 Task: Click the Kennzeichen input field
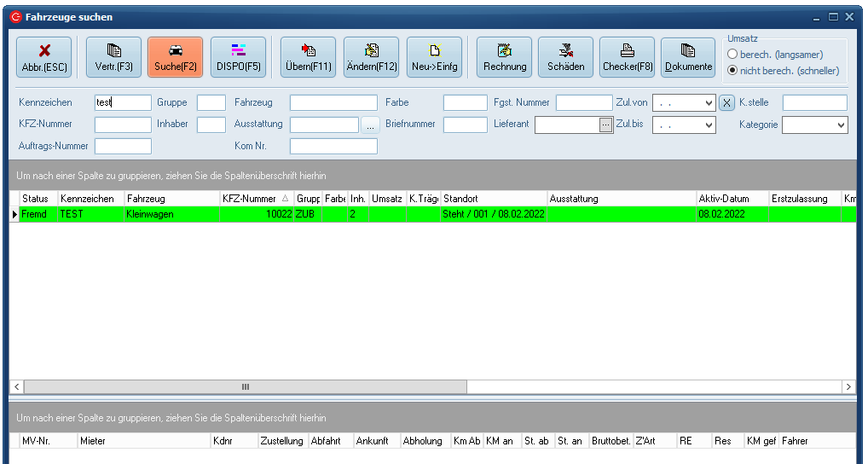pyautogui.click(x=122, y=102)
